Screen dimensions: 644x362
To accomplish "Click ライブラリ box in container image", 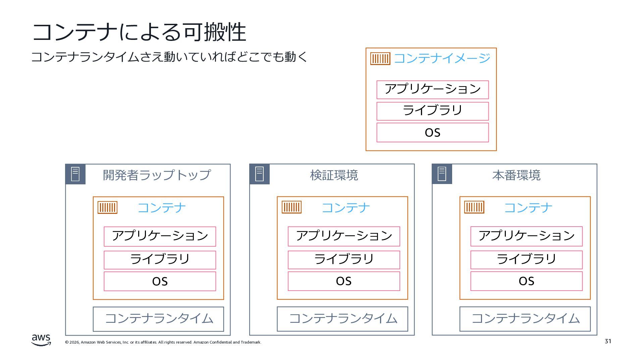I will 432,111.
